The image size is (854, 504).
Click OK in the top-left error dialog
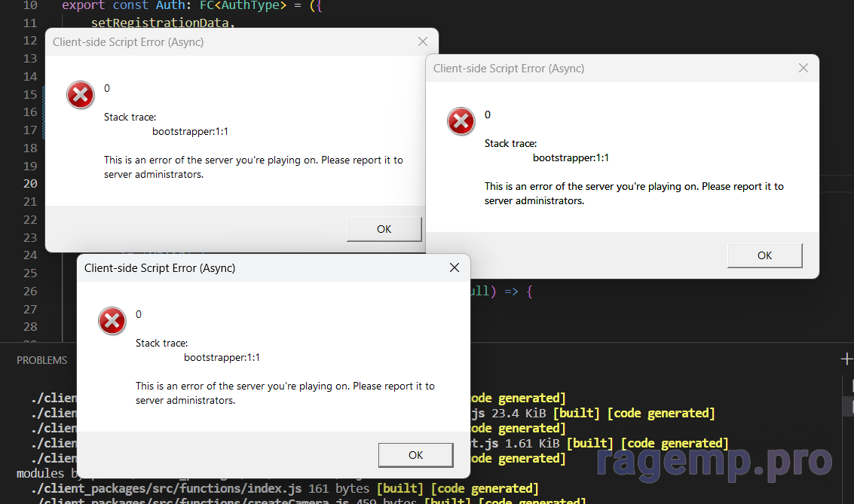tap(384, 229)
